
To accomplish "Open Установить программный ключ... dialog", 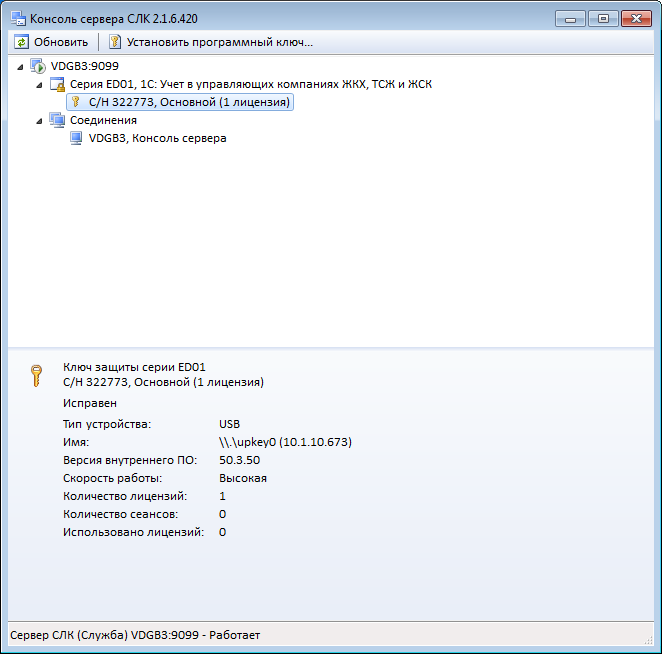I will tap(220, 42).
